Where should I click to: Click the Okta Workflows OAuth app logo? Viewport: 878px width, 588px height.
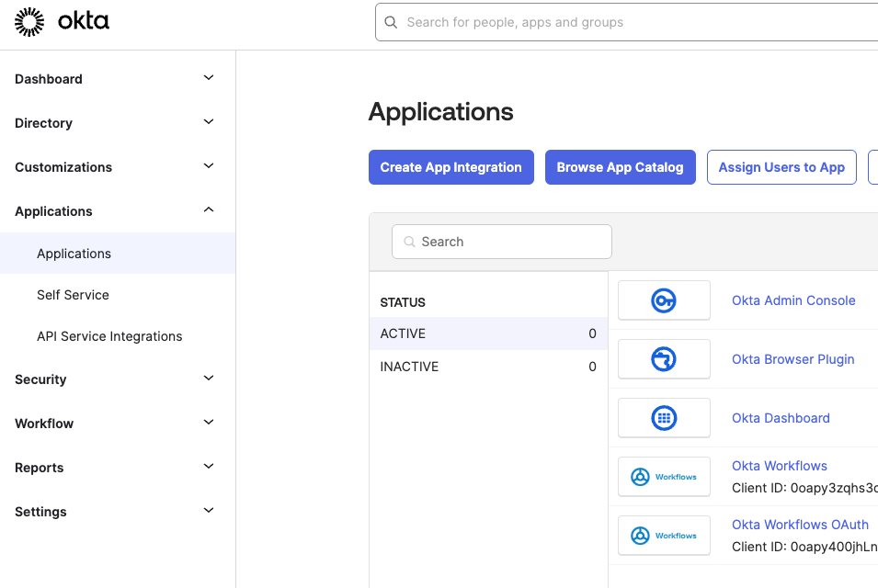pyautogui.click(x=664, y=536)
